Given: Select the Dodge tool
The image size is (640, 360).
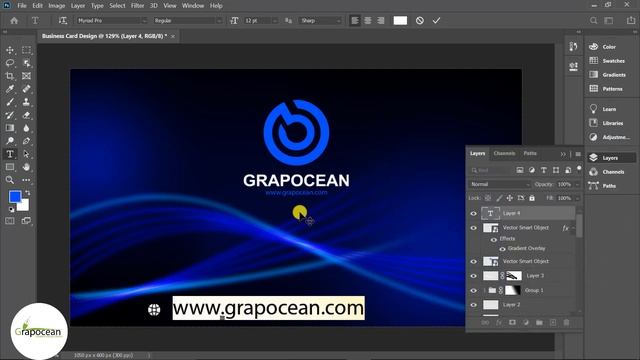Looking at the screenshot, I should tap(10, 141).
